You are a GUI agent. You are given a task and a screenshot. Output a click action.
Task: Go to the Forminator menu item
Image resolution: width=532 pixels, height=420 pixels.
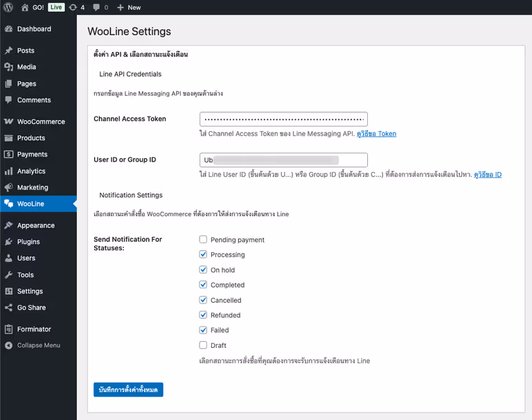34,329
